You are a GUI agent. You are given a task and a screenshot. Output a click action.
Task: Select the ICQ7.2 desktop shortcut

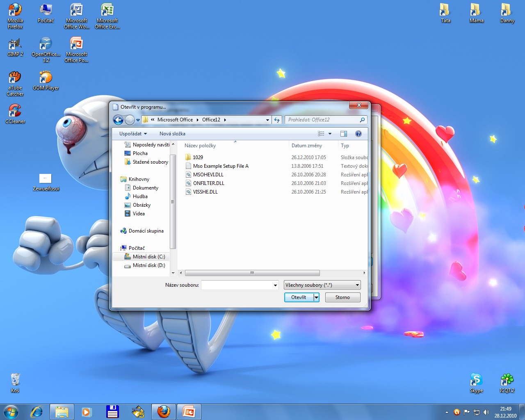[x=507, y=383]
